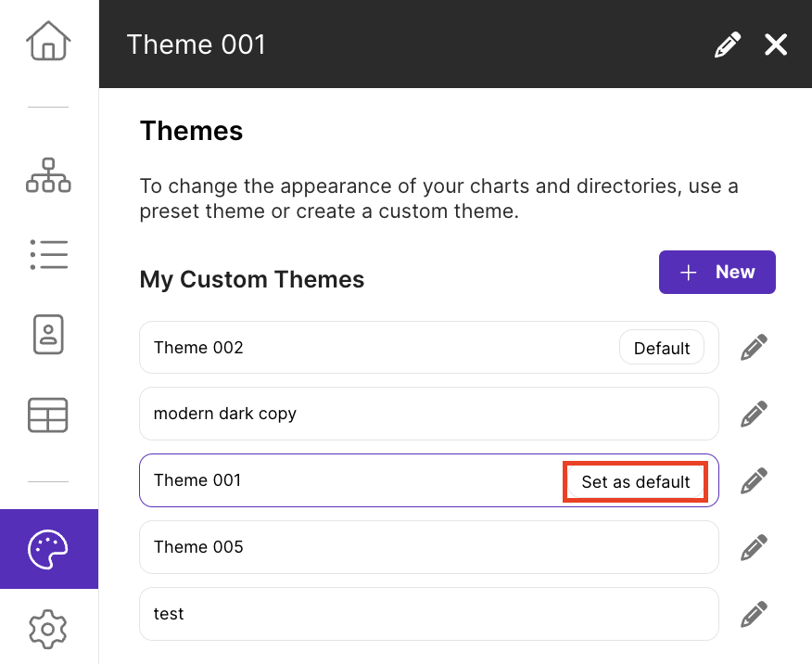Screen dimensions: 812x664
Task: Open the Home icon in sidebar
Action: (48, 41)
